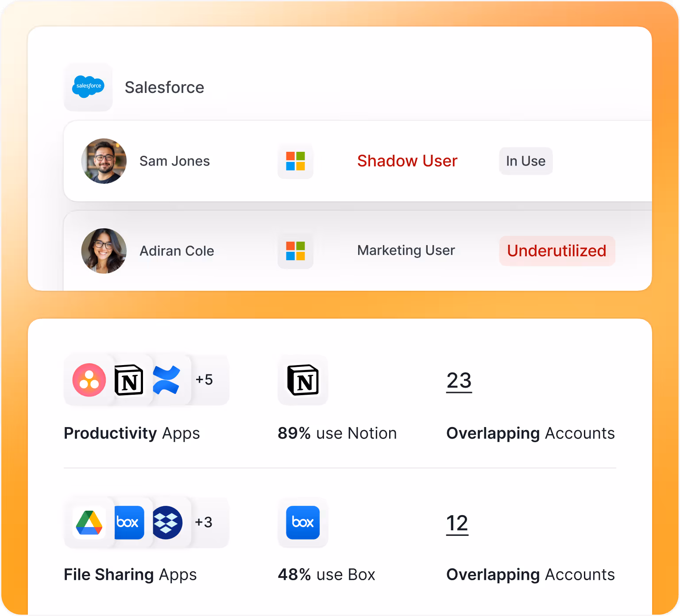Click the Sam Jones name
This screenshot has height=616, width=680.
click(x=174, y=161)
